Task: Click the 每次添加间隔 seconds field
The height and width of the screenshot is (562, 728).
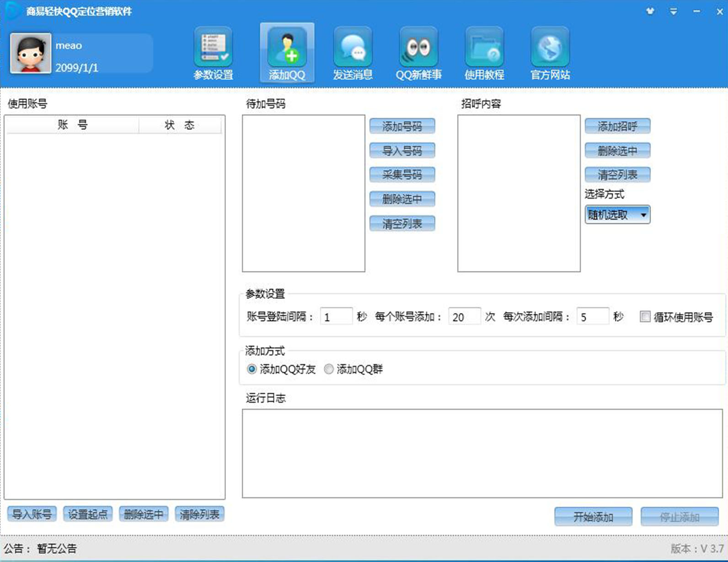Action: point(593,317)
